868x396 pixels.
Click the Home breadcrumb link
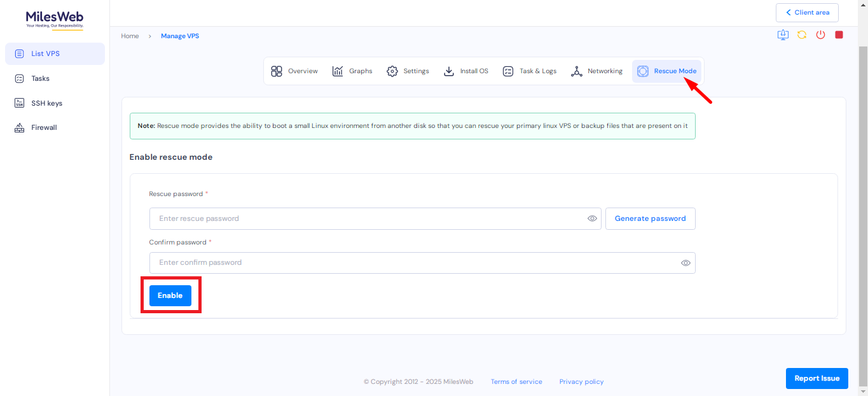(x=130, y=36)
